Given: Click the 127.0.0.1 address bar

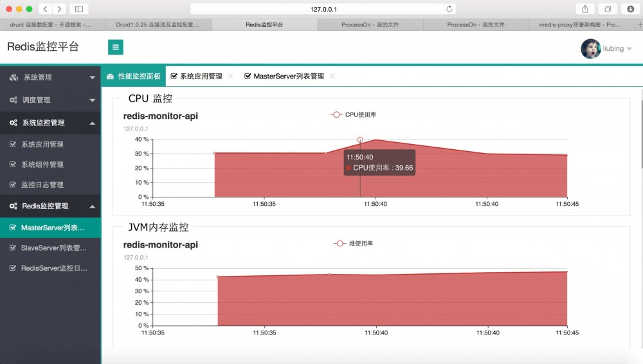Looking at the screenshot, I should coord(323,9).
